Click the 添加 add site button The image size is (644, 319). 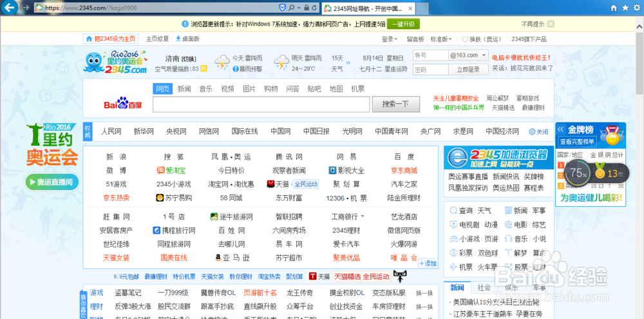click(428, 264)
